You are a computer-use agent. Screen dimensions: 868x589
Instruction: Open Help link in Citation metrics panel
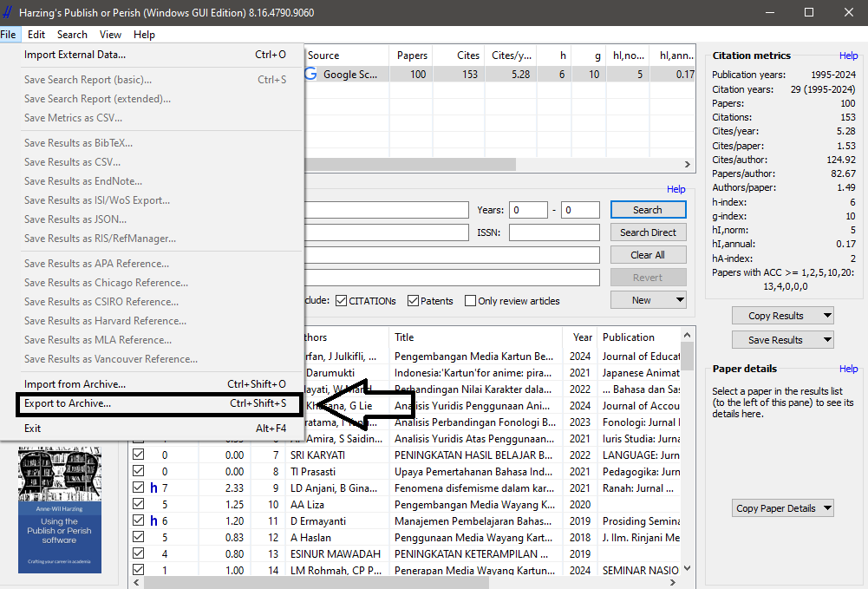848,56
